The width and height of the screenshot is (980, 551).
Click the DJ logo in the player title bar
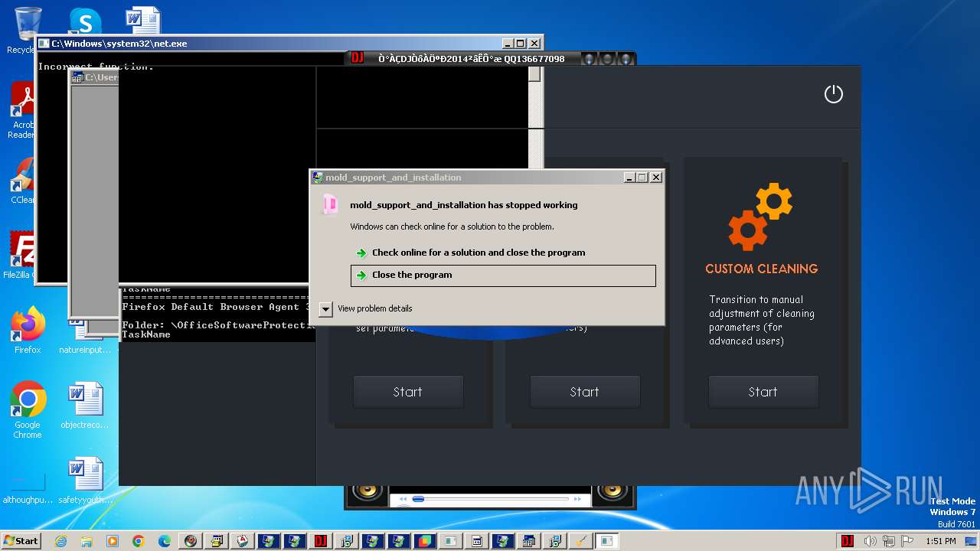(x=357, y=58)
